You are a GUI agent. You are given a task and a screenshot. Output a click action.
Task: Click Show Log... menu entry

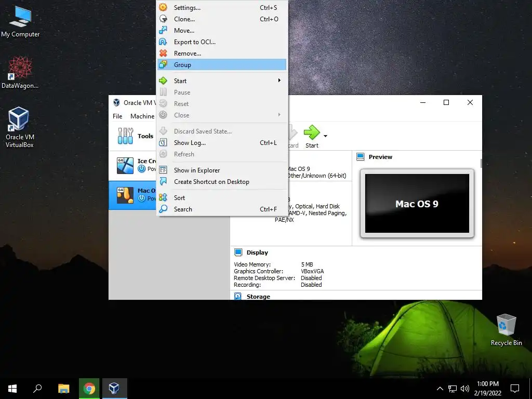(x=222, y=143)
